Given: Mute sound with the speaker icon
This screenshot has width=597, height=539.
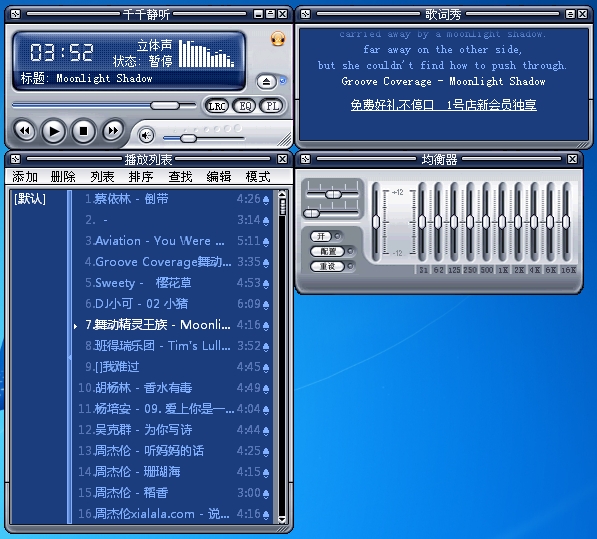Looking at the screenshot, I should click(146, 136).
